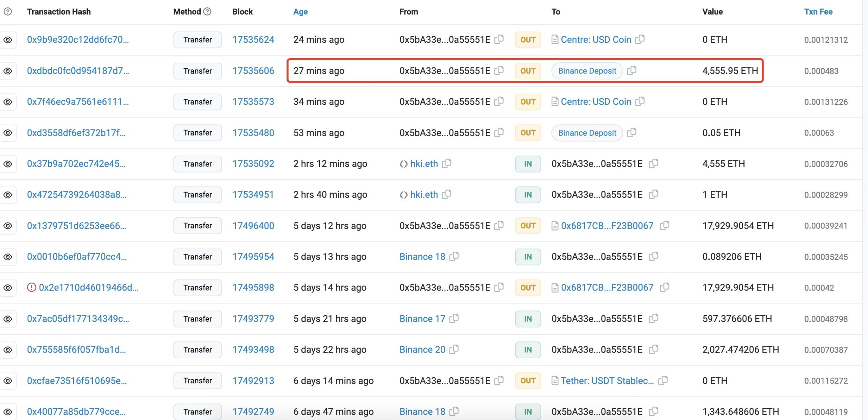868x420 pixels.
Task: Copy hki.eth address in 4,555 ETH row
Action: [x=447, y=163]
